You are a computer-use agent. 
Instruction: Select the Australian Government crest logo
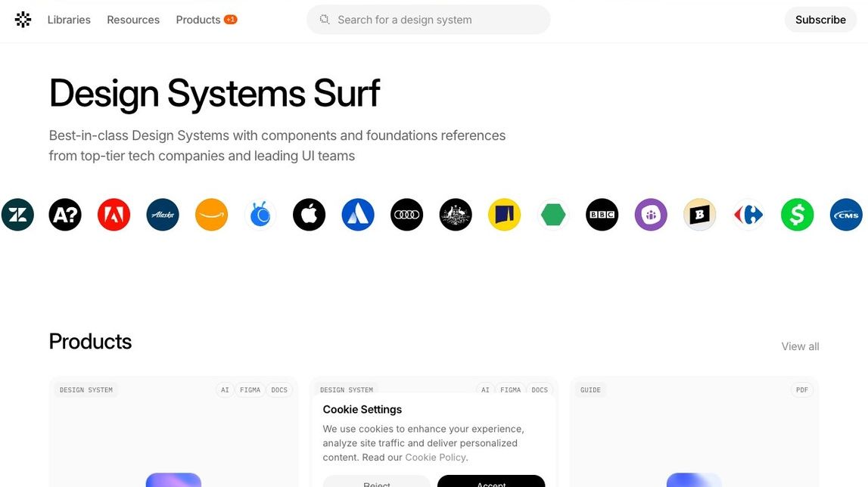456,215
